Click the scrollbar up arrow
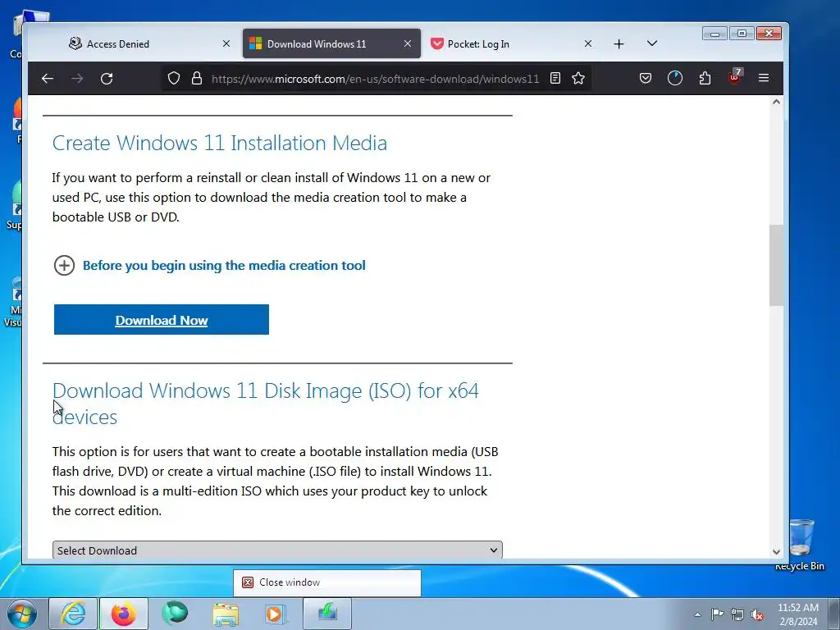The image size is (840, 630). (776, 102)
